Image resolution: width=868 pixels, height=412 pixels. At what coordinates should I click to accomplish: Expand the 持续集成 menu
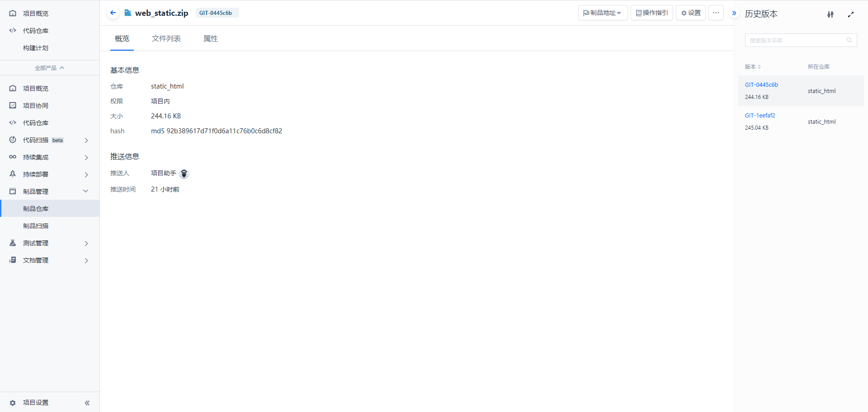50,157
